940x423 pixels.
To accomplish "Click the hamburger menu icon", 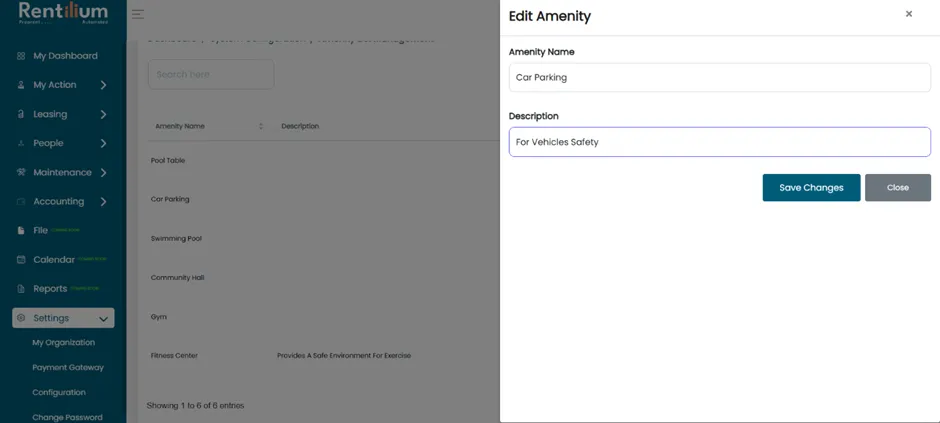I will pyautogui.click(x=138, y=14).
